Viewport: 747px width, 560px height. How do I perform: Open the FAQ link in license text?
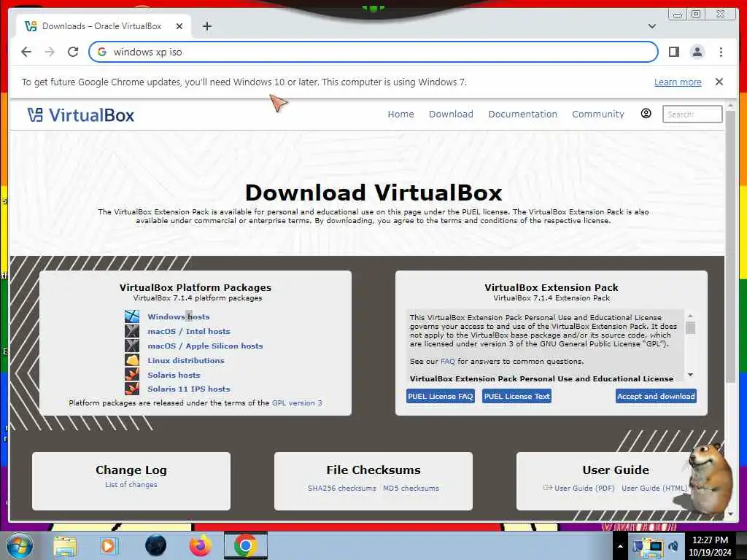[x=447, y=362]
